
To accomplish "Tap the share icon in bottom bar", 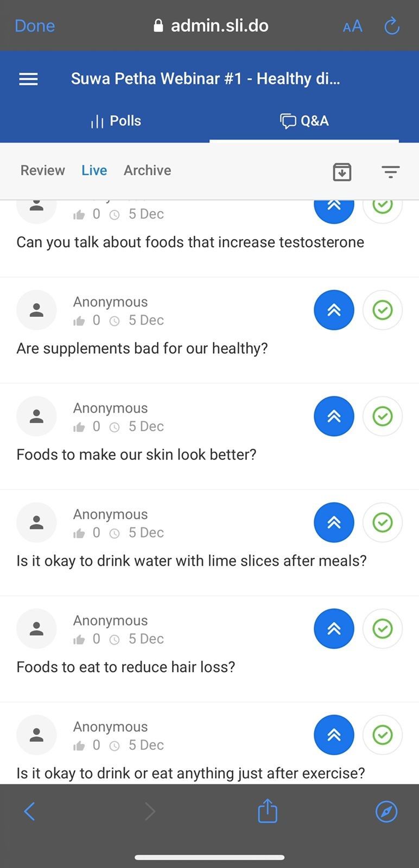I will [x=268, y=811].
